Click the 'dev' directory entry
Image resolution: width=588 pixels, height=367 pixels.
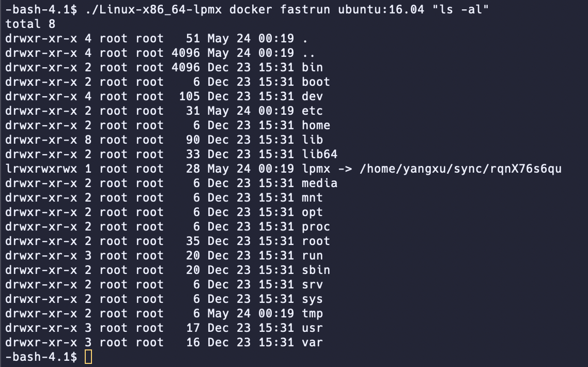click(312, 96)
